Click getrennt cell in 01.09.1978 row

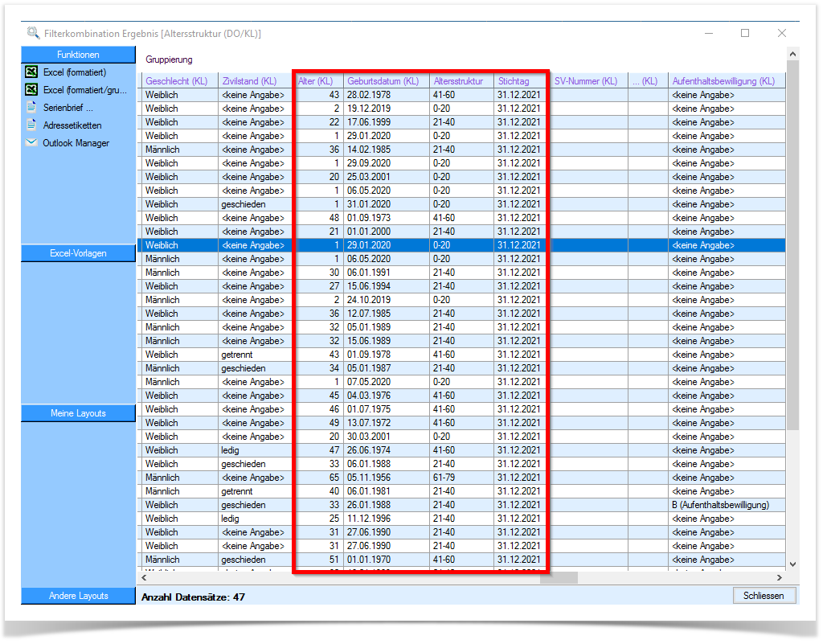point(255,355)
